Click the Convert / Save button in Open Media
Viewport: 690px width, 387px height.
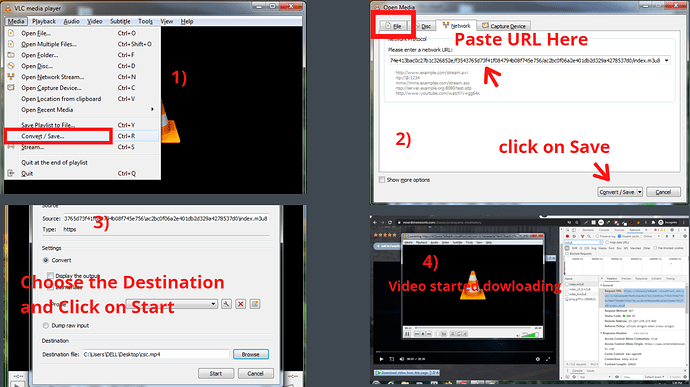pos(617,192)
